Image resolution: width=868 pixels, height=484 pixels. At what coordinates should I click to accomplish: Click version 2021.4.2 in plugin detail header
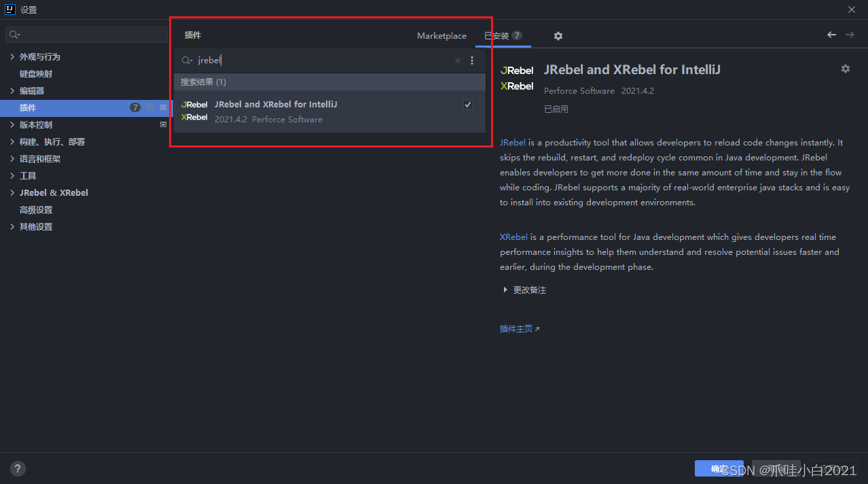(x=638, y=91)
